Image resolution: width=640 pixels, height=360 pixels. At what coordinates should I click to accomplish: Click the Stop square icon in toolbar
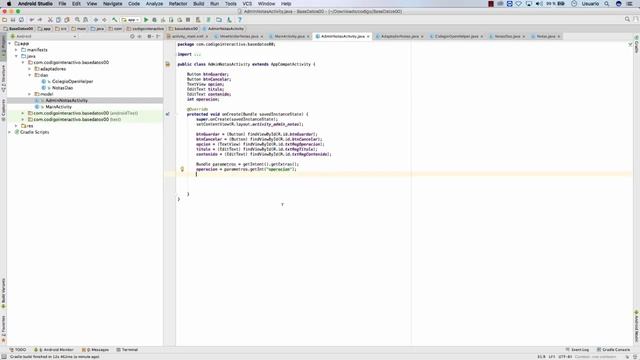(188, 20)
